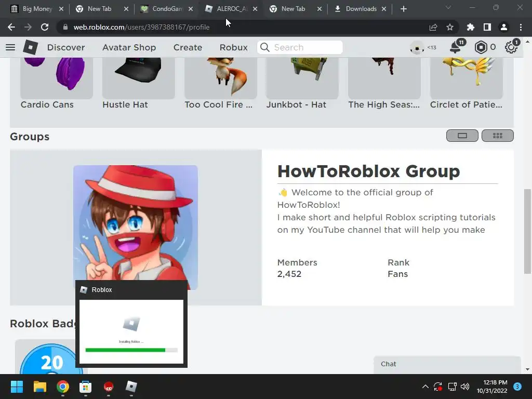Show hidden system tray icons
This screenshot has height=399, width=532.
(x=425, y=387)
